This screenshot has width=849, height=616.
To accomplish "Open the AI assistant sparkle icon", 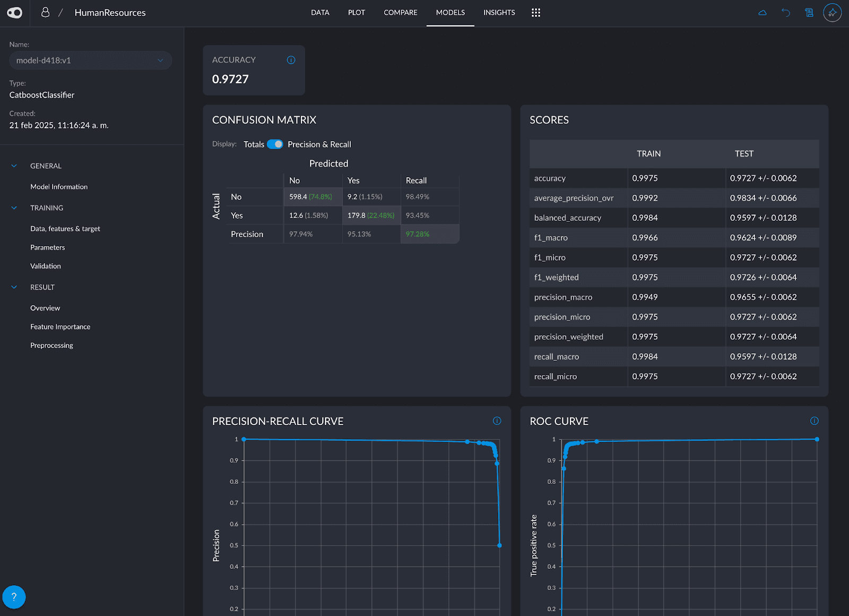I will (x=832, y=13).
